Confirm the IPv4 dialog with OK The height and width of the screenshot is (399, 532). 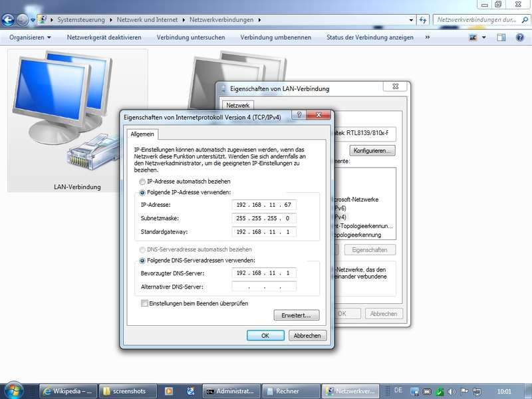click(x=265, y=336)
